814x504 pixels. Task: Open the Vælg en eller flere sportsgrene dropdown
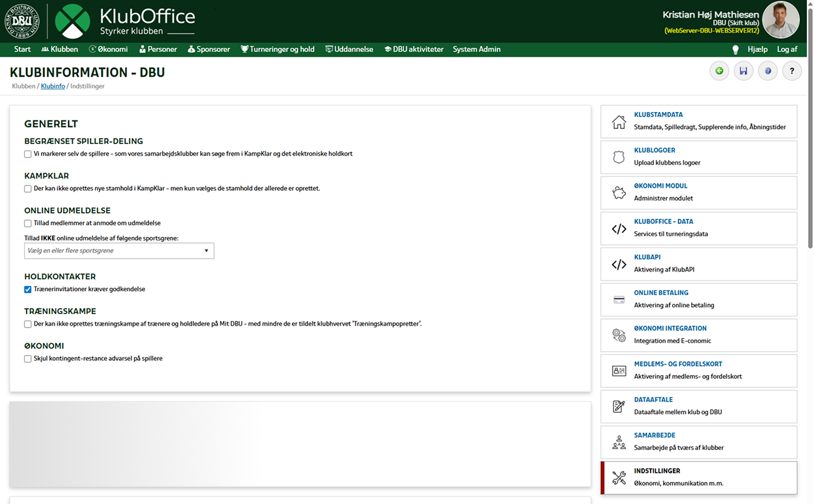(119, 251)
